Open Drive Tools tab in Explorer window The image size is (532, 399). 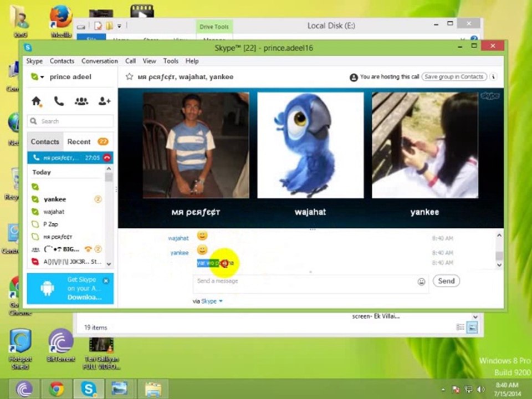[x=214, y=27]
